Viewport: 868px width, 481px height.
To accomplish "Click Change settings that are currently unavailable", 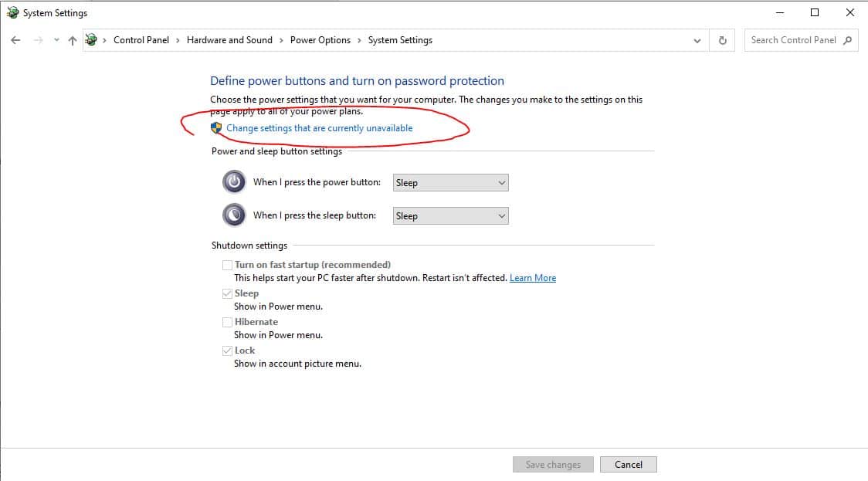I will click(x=319, y=128).
